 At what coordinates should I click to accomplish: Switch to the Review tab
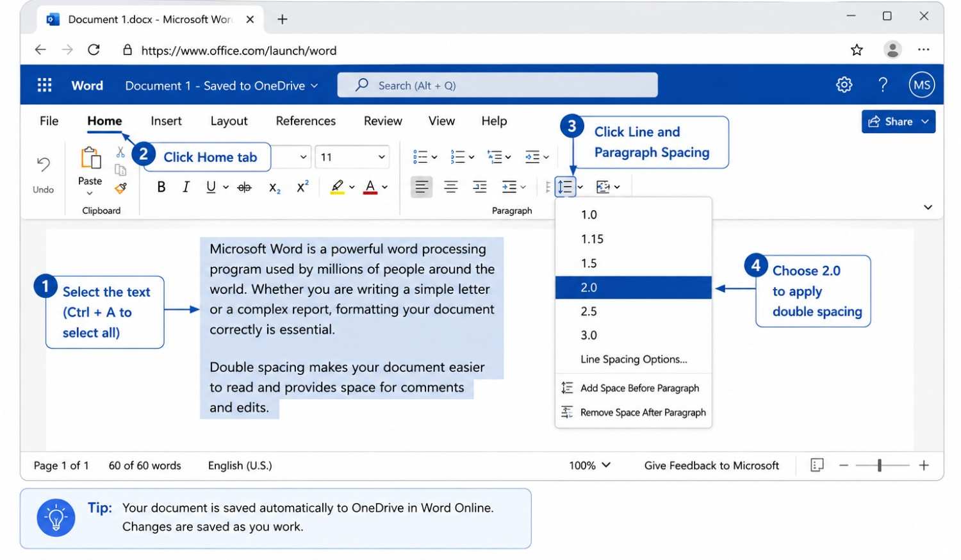tap(383, 121)
